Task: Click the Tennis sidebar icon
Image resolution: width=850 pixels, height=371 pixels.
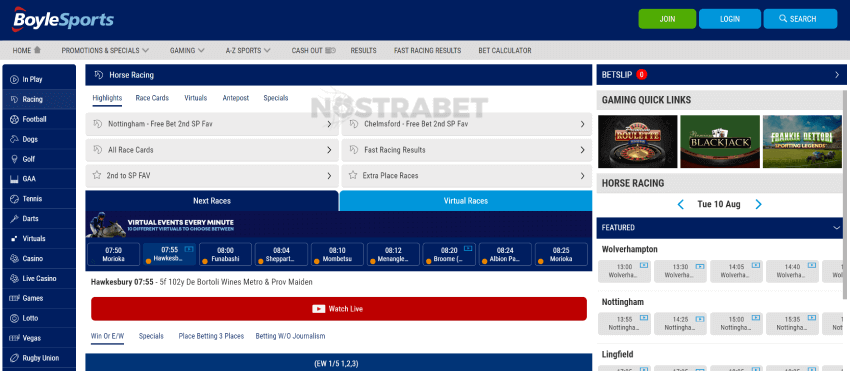Action: (14, 199)
